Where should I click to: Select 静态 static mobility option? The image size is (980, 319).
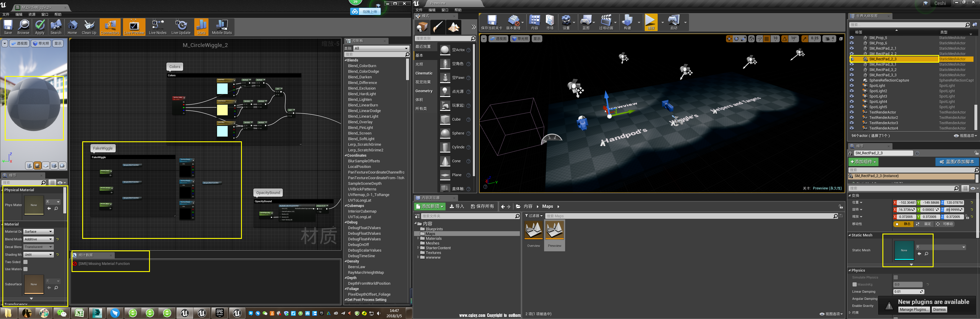click(903, 224)
